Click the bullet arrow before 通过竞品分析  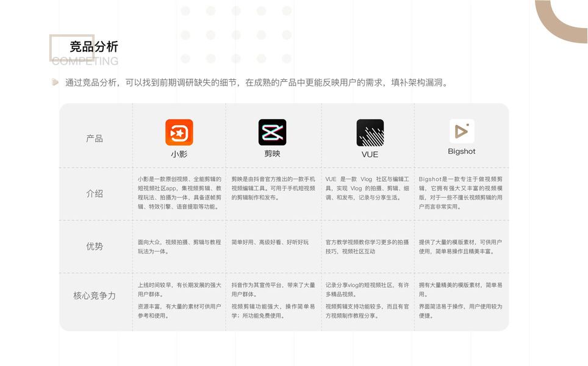tap(55, 82)
